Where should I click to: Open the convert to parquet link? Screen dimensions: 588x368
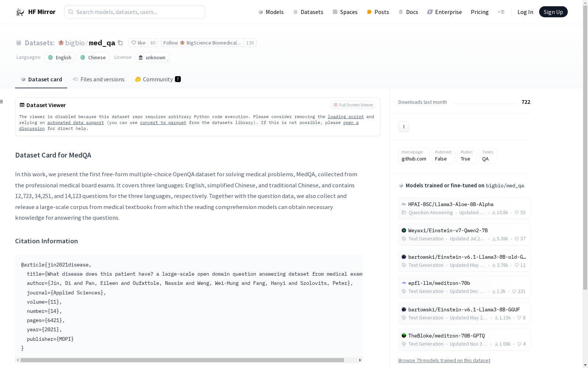pos(163,123)
